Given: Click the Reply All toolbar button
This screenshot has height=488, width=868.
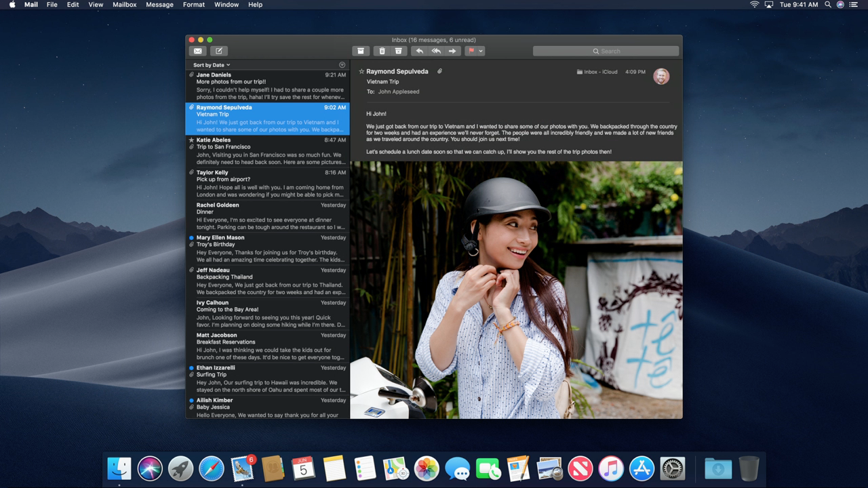Looking at the screenshot, I should click(436, 51).
